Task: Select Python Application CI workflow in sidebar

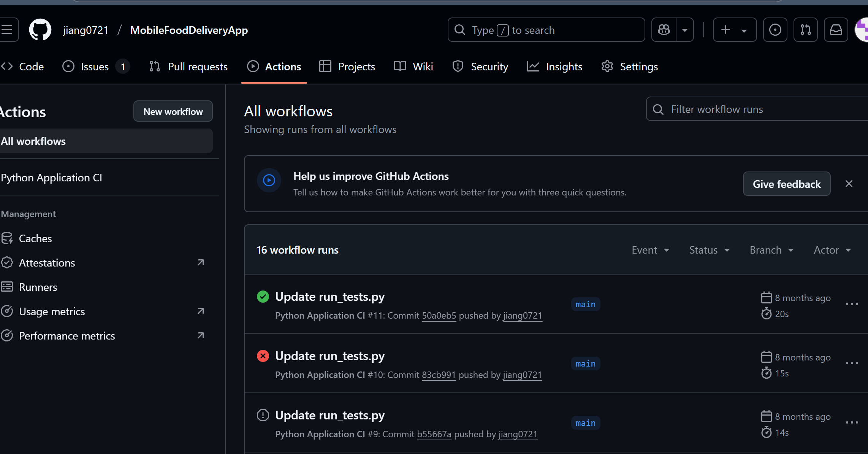Action: tap(51, 178)
